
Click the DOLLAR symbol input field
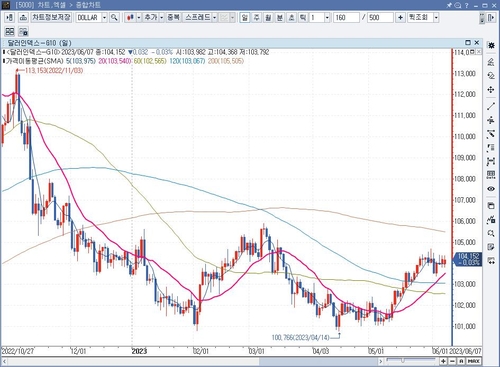coord(88,18)
